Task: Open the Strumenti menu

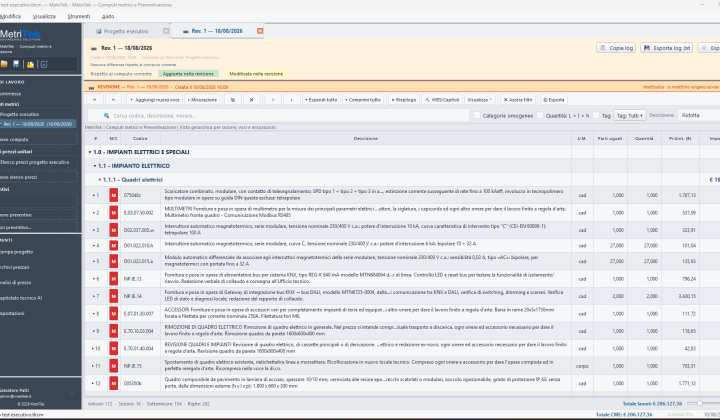Action: click(x=79, y=16)
